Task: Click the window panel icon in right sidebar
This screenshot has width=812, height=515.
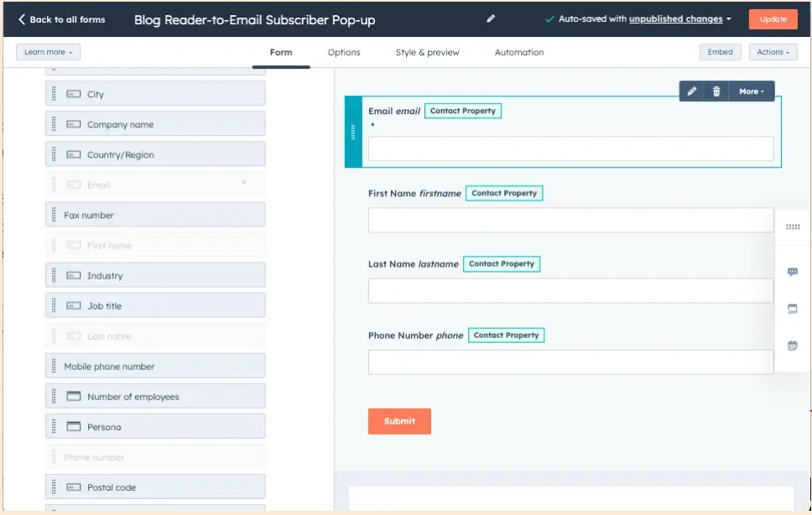Action: pos(793,309)
